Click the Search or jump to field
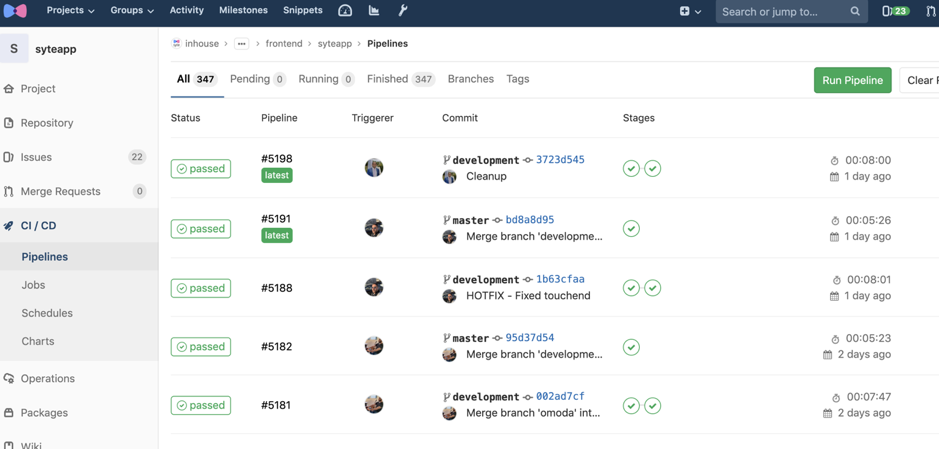 [783, 12]
